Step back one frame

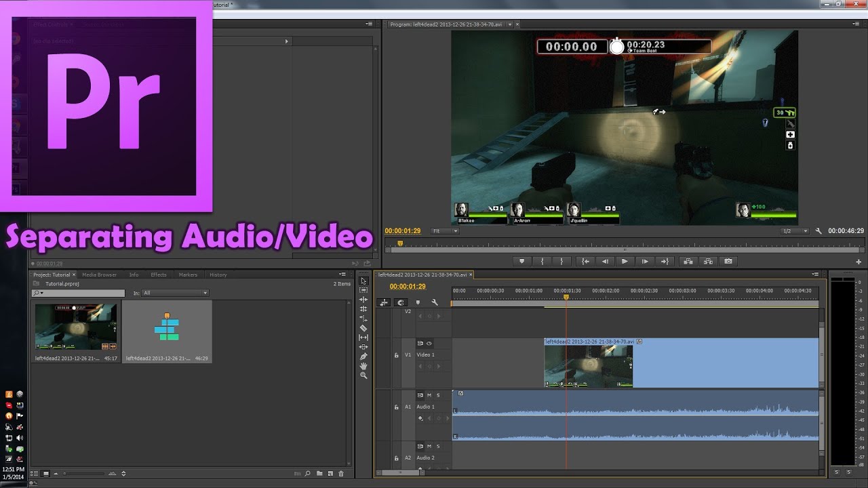pos(605,261)
